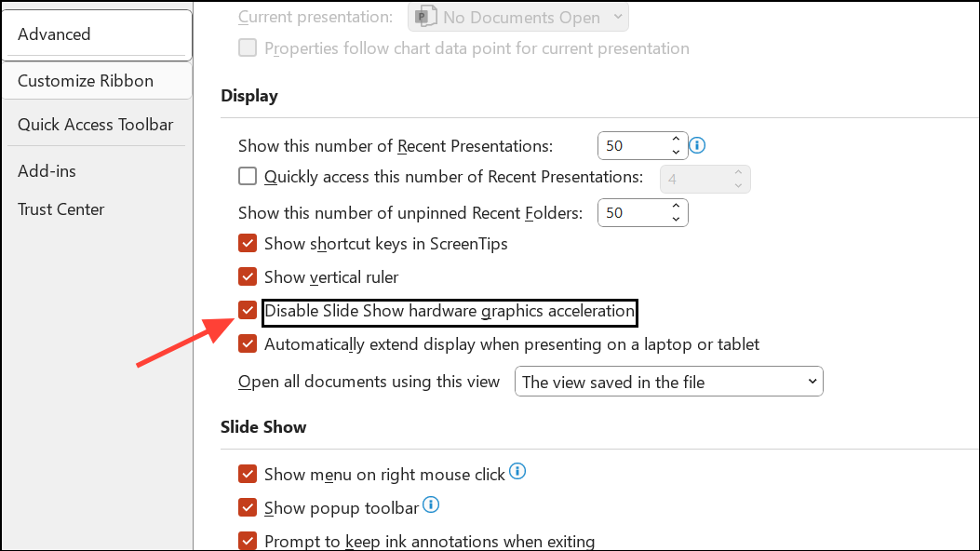Uncheck Show vertical ruler
This screenshot has height=551, width=980.
pos(248,277)
